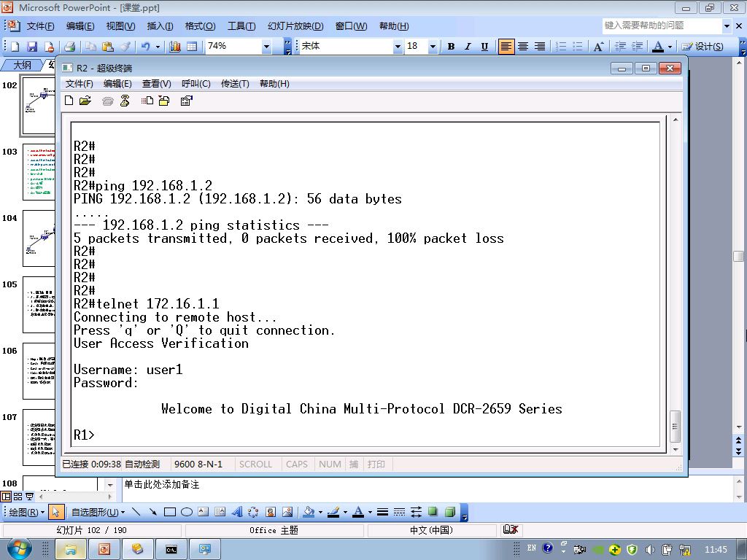The width and height of the screenshot is (747, 560).
Task: Click the 设计(S) Design button
Action: click(703, 46)
